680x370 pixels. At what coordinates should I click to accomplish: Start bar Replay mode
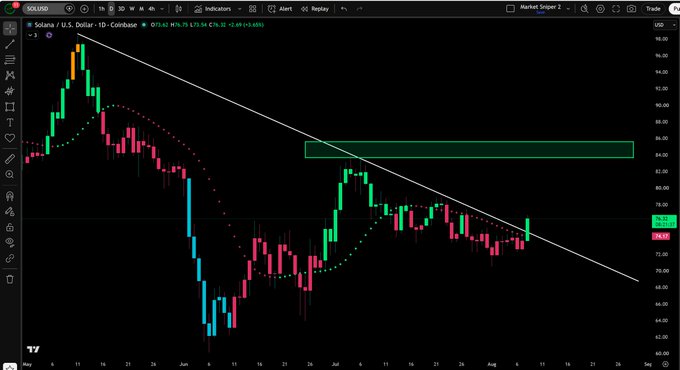point(315,9)
